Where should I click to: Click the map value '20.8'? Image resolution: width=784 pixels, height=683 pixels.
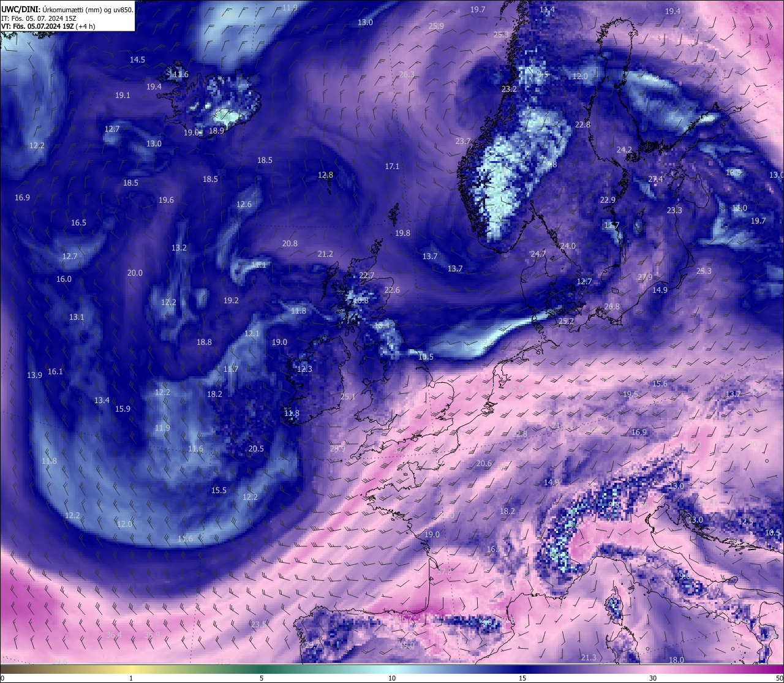click(x=290, y=244)
